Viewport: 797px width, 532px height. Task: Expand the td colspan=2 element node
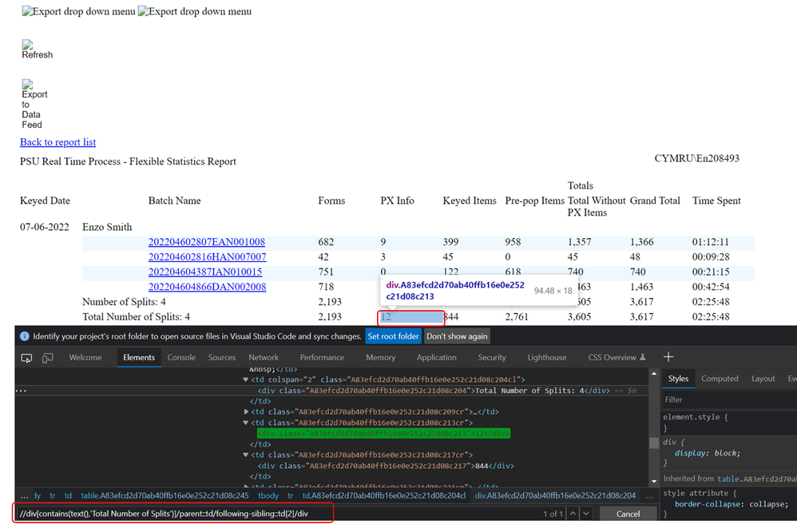click(x=245, y=380)
